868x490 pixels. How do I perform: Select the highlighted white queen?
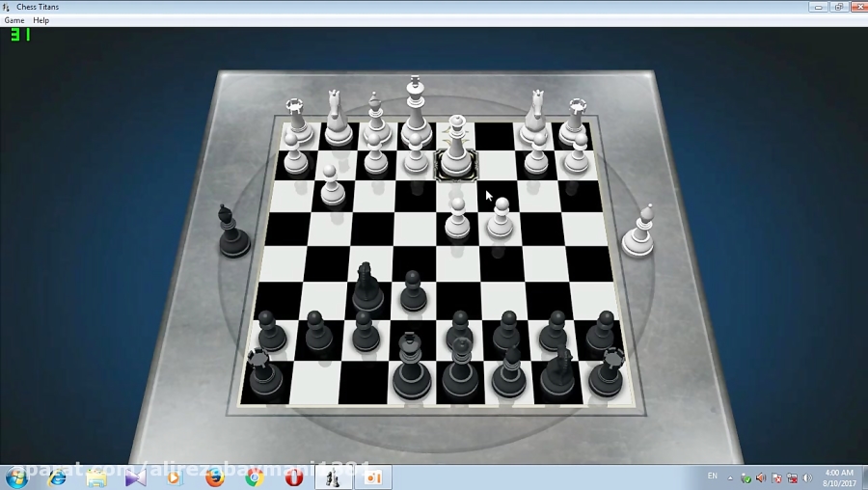(456, 147)
